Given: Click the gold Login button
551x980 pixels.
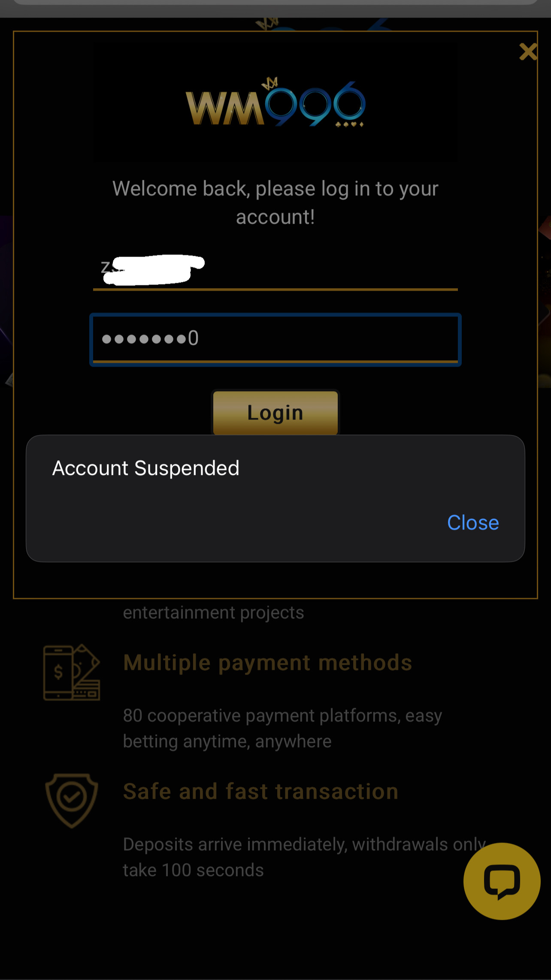Looking at the screenshot, I should [275, 413].
